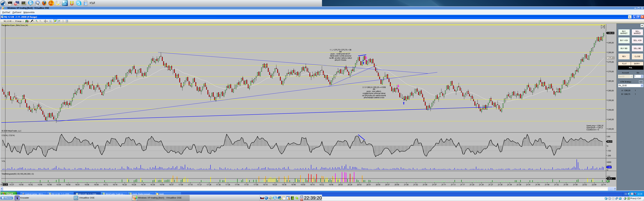Image resolution: width=644 pixels, height=201 pixels.
Task: Click the zoom frame icon in toolbar
Action: pos(50,21)
